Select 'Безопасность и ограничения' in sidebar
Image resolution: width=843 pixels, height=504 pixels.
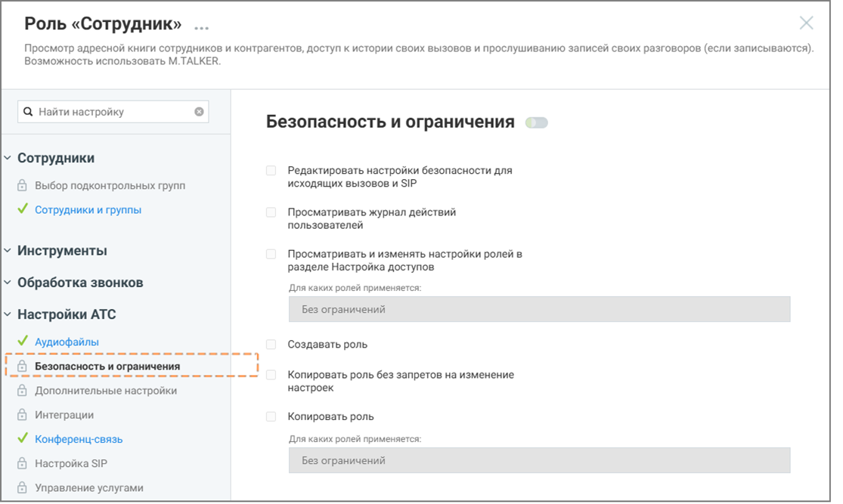click(107, 366)
